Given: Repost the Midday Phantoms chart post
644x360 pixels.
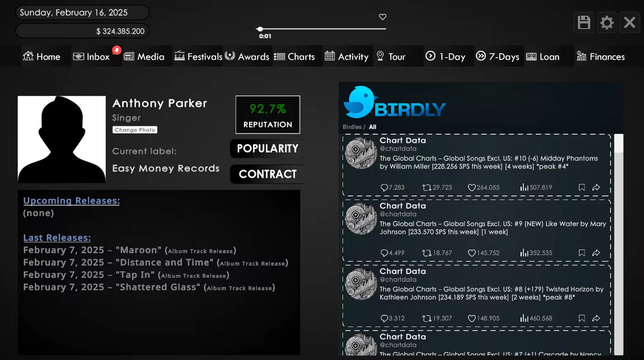Looking at the screenshot, I should click(426, 187).
